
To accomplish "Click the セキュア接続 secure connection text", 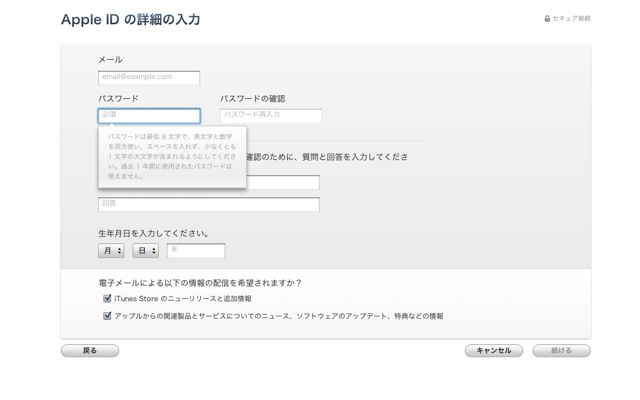I will tap(571, 18).
